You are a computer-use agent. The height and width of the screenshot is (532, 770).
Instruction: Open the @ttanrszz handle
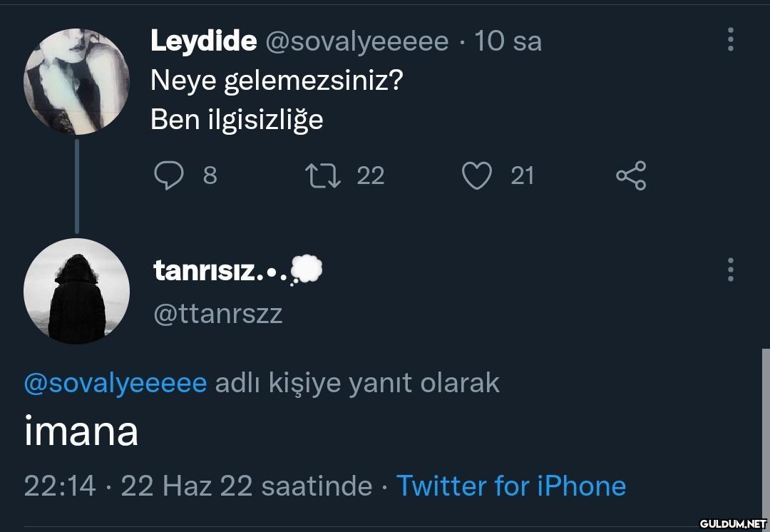coord(218,314)
